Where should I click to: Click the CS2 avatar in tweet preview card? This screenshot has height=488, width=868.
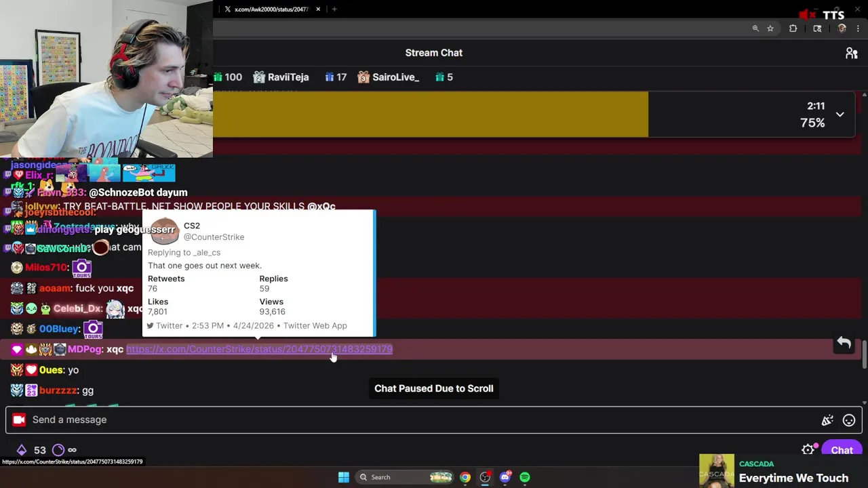163,231
